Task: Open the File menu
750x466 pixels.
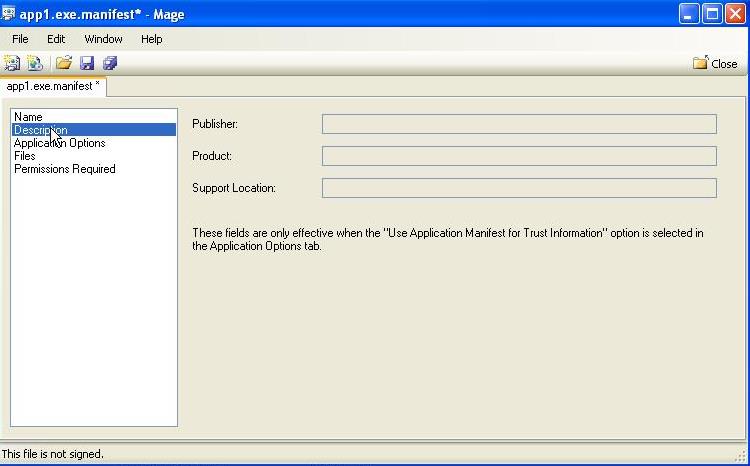Action: 20,39
